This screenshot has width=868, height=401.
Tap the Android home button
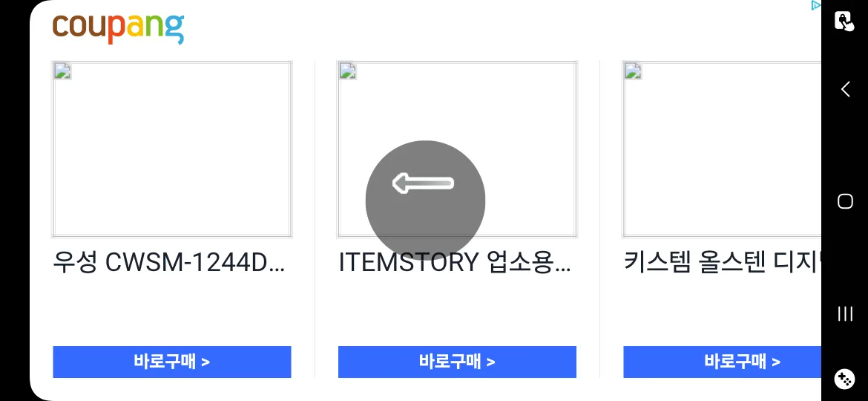pyautogui.click(x=845, y=201)
